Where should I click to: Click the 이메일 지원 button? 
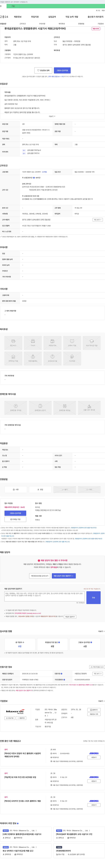15,519
